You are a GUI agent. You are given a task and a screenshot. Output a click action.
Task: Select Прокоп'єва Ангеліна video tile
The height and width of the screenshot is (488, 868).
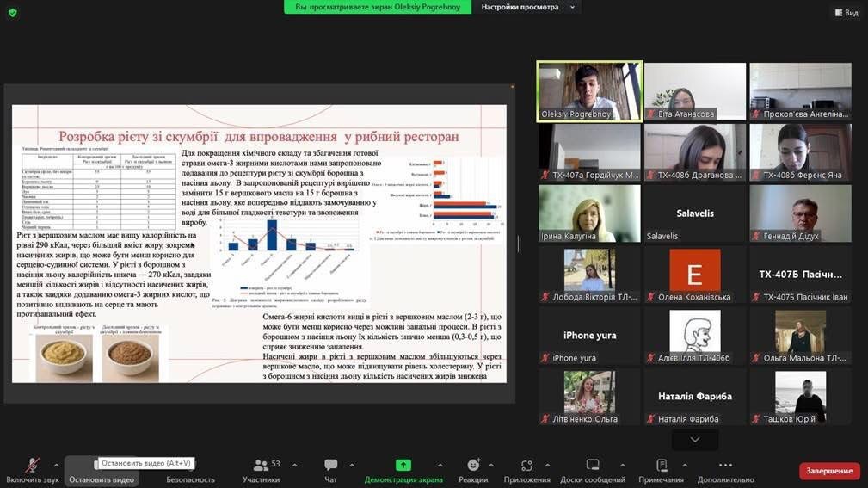pyautogui.click(x=800, y=91)
